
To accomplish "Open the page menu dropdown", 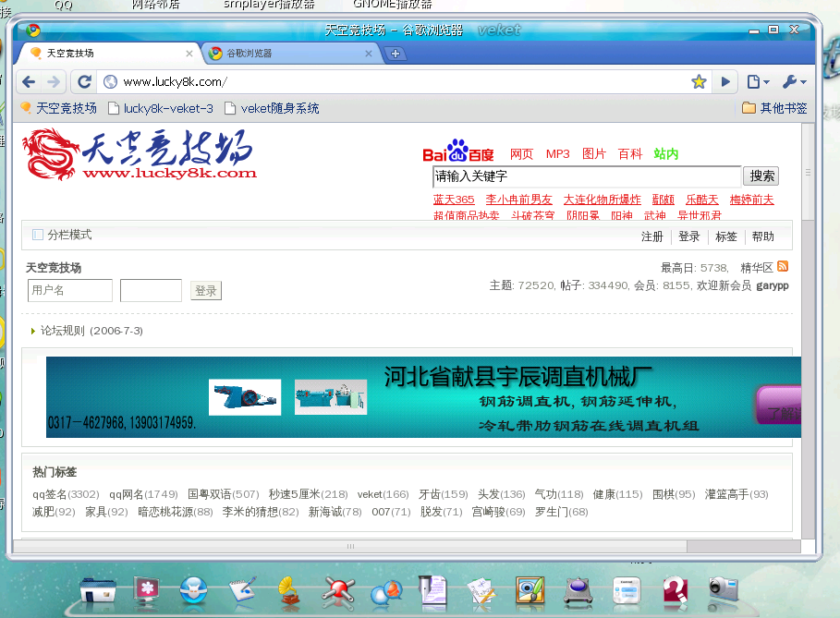I will pos(758,82).
